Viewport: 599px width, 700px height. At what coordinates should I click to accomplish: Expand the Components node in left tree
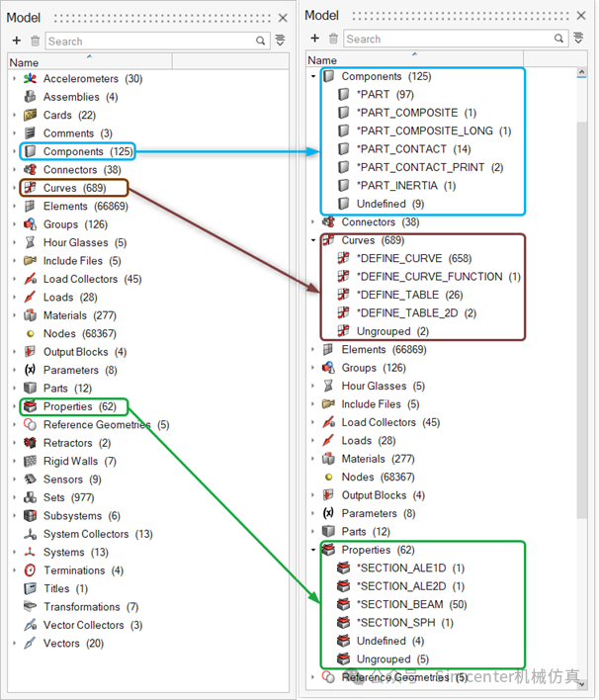(14, 152)
